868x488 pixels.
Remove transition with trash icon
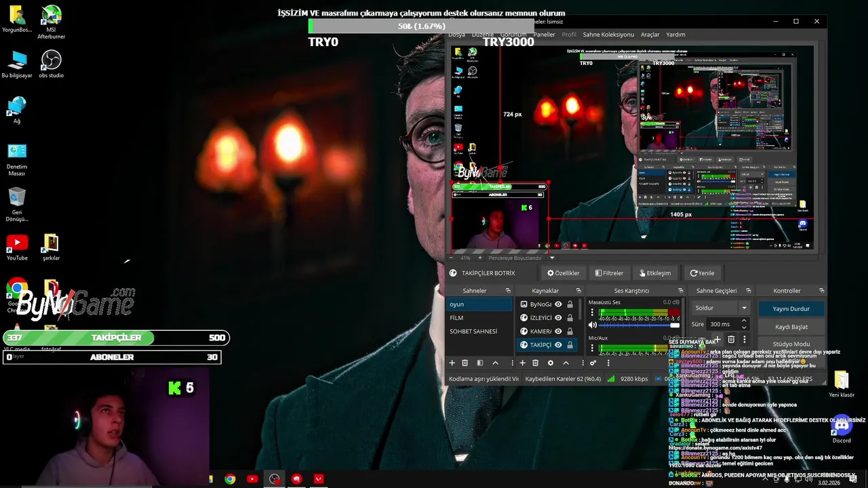tap(731, 340)
